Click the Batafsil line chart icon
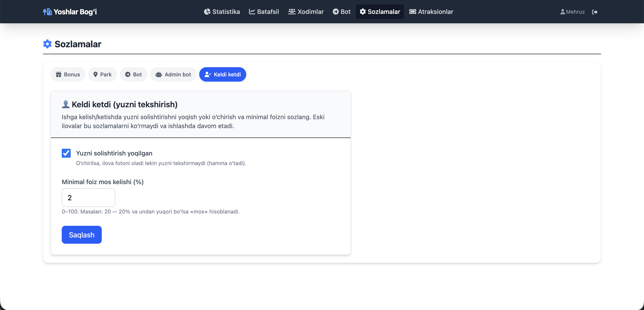 click(x=252, y=11)
